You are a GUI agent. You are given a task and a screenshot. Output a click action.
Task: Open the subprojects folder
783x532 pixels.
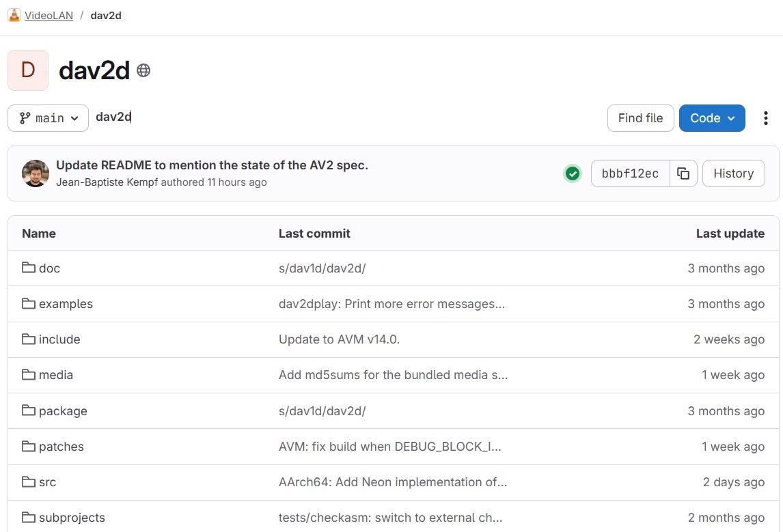72,518
